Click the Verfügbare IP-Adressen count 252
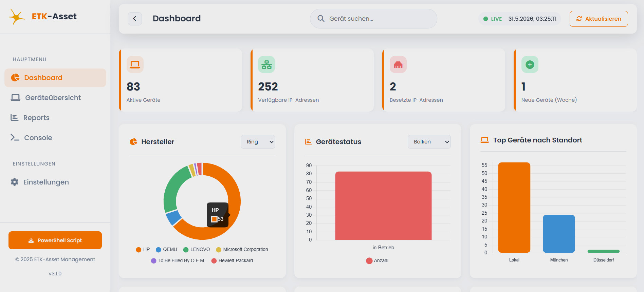Viewport: 644px width, 292px height. [268, 87]
